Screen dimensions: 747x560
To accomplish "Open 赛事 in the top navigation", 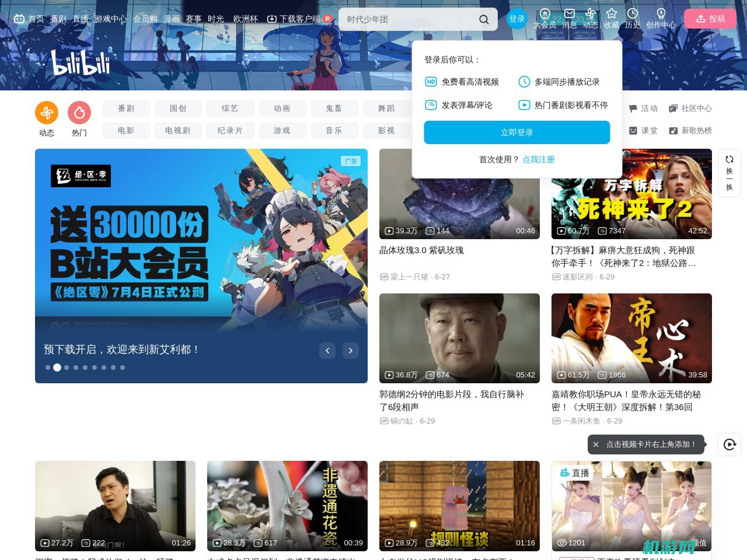I will click(194, 19).
